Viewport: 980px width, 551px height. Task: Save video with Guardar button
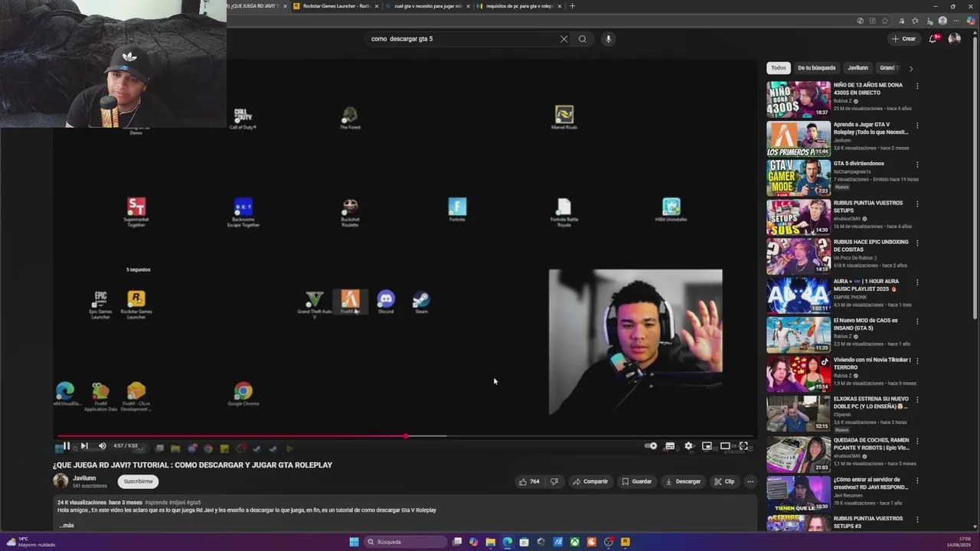coord(637,481)
